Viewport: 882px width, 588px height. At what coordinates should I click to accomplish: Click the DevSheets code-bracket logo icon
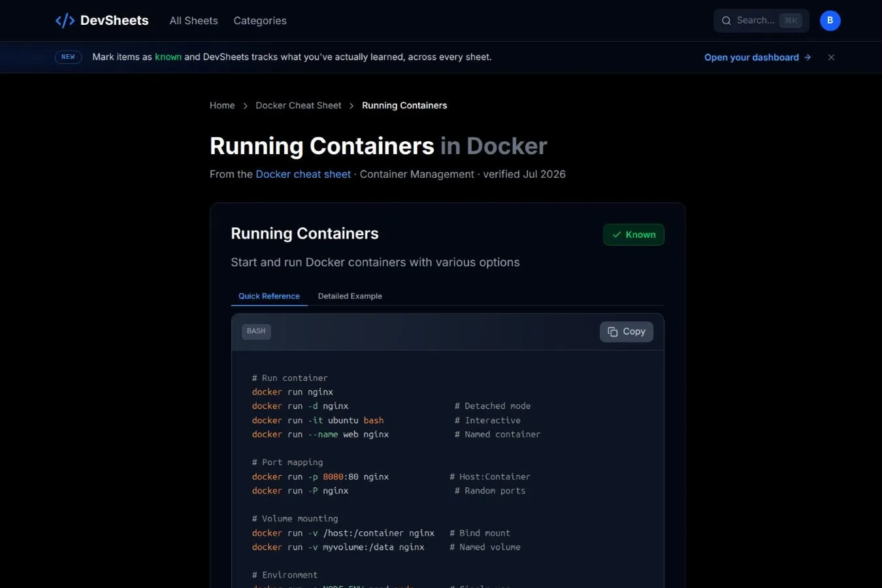[65, 21]
